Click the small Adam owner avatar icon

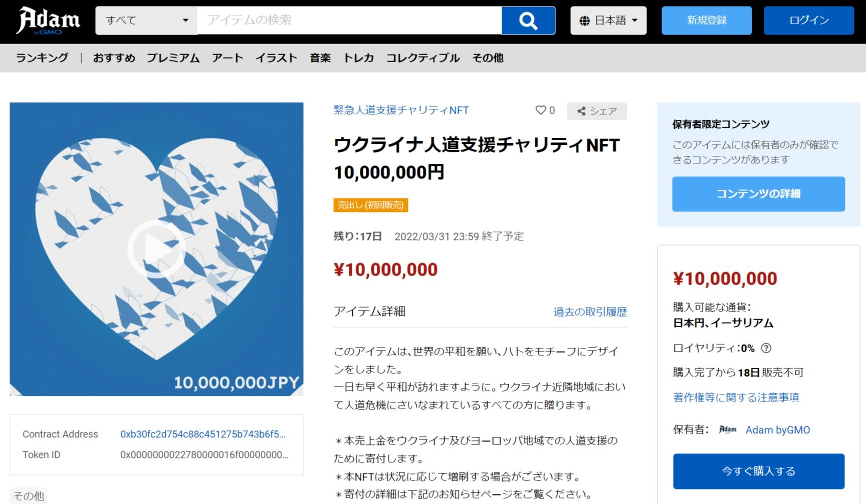pos(728,429)
